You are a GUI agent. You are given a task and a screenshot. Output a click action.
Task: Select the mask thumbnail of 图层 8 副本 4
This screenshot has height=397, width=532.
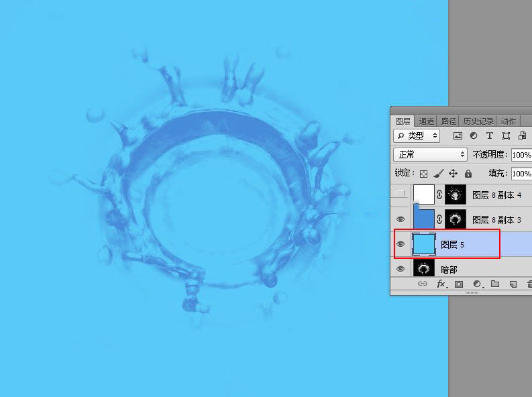coord(456,194)
